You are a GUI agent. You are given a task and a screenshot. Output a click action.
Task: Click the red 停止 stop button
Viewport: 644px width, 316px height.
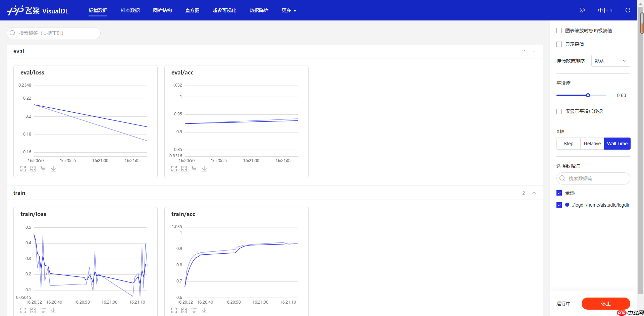(x=605, y=304)
